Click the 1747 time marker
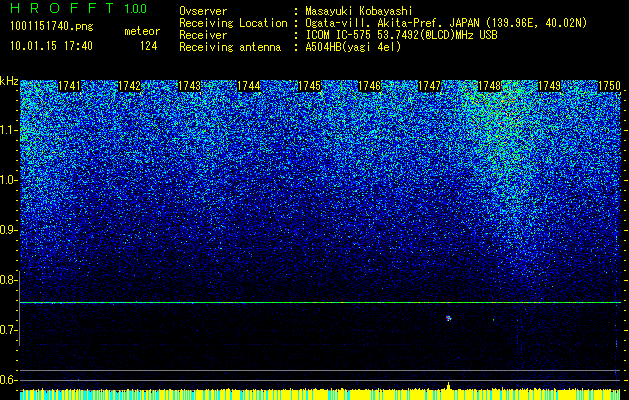This screenshot has height=400, width=629. tap(429, 86)
